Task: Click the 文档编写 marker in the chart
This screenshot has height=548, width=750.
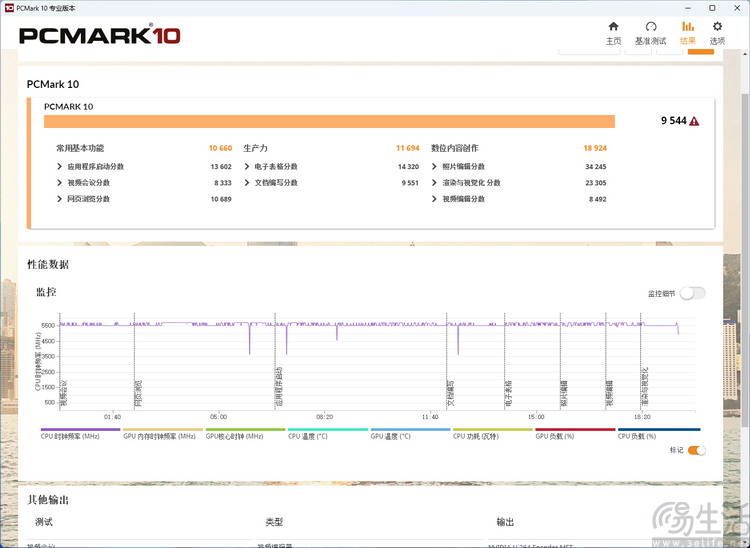Action: pos(451,394)
